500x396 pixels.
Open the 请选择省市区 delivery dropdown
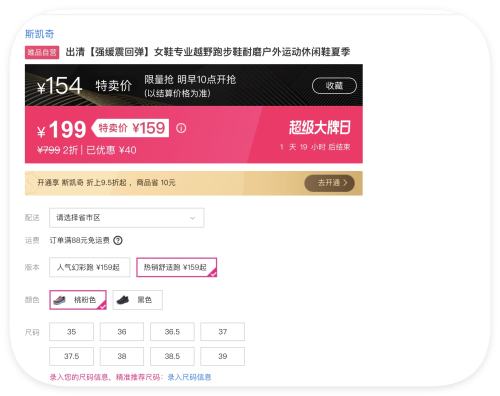(x=127, y=218)
